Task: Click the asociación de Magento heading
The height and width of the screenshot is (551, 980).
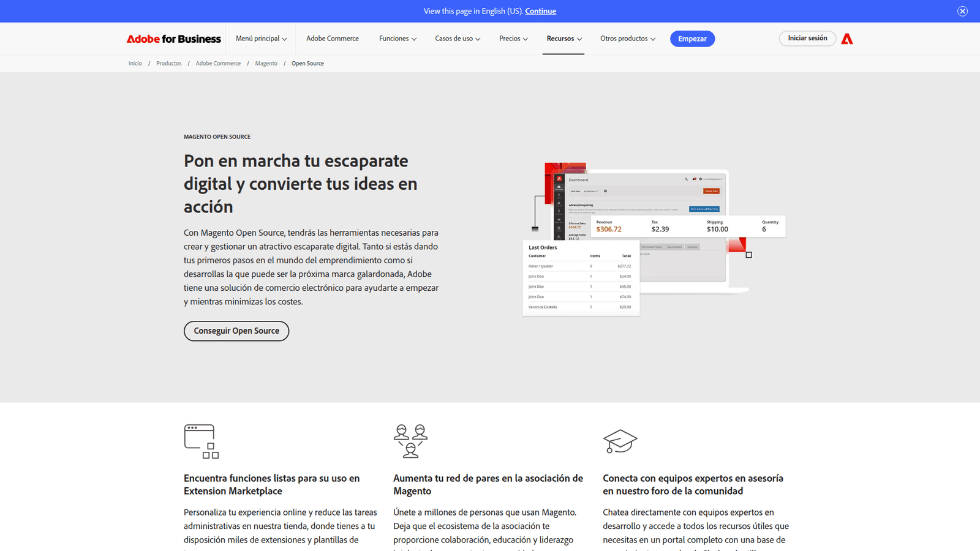Action: pyautogui.click(x=488, y=485)
